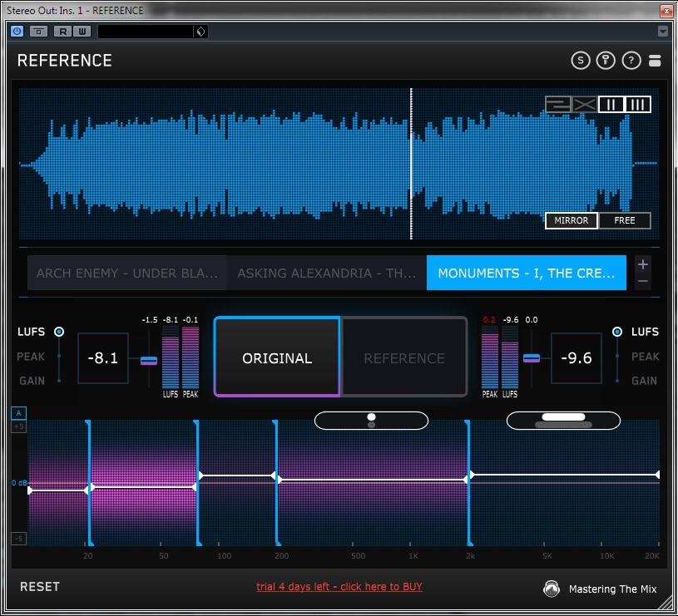This screenshot has width=678, height=616.
Task: Toggle the plugin bypass power button
Action: pyautogui.click(x=17, y=31)
